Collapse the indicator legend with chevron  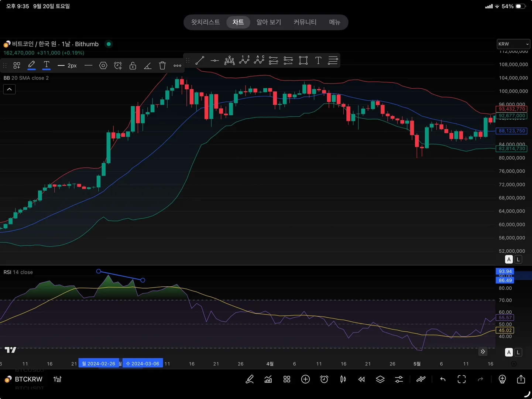click(10, 89)
